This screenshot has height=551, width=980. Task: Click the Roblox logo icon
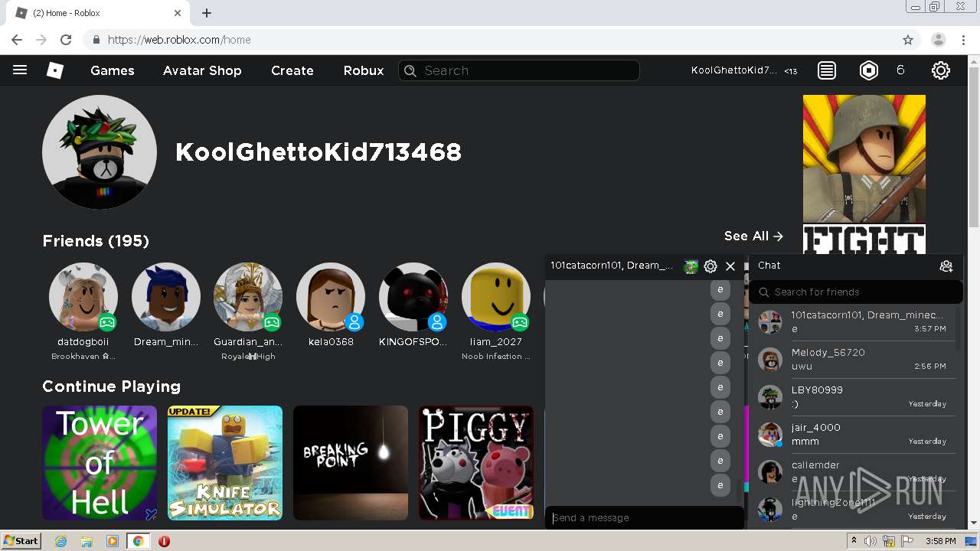click(x=55, y=70)
